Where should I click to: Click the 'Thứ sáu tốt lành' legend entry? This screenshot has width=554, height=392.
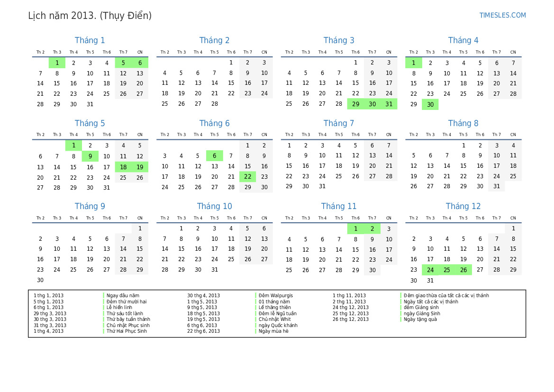[125, 313]
